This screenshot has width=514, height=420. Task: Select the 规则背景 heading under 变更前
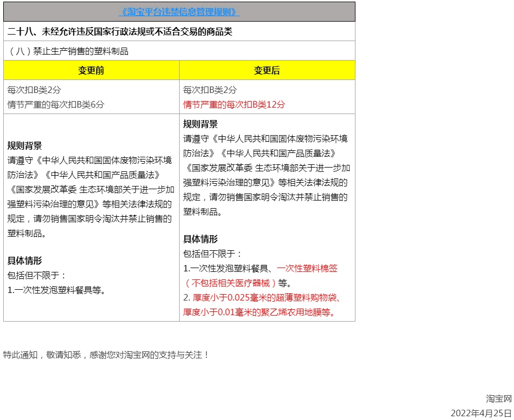(24, 146)
